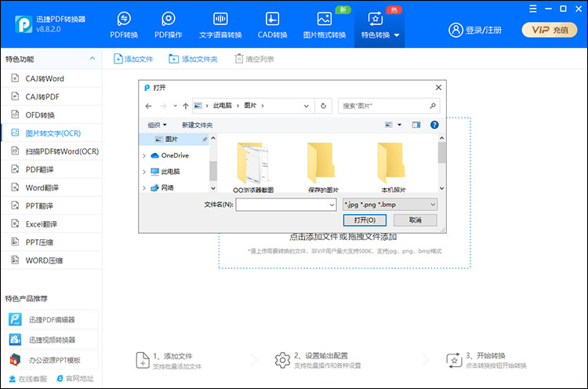This screenshot has width=588, height=389.
Task: Click 添加文件 toolbar button
Action: (133, 59)
